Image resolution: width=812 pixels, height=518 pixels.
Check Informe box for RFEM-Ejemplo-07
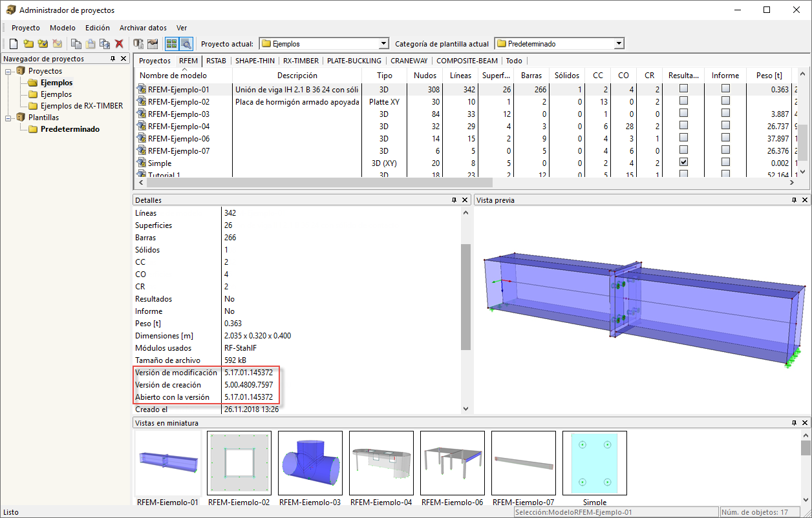click(x=725, y=150)
